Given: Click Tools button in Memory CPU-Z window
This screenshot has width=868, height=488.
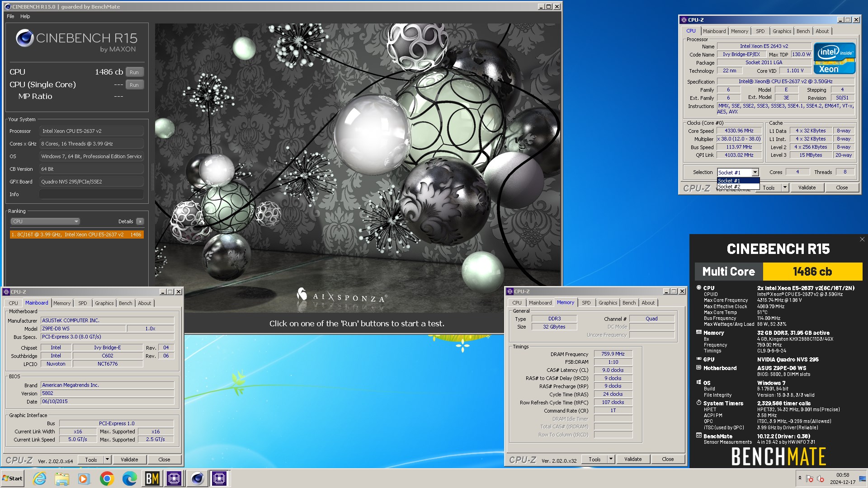Looking at the screenshot, I should pyautogui.click(x=594, y=459).
